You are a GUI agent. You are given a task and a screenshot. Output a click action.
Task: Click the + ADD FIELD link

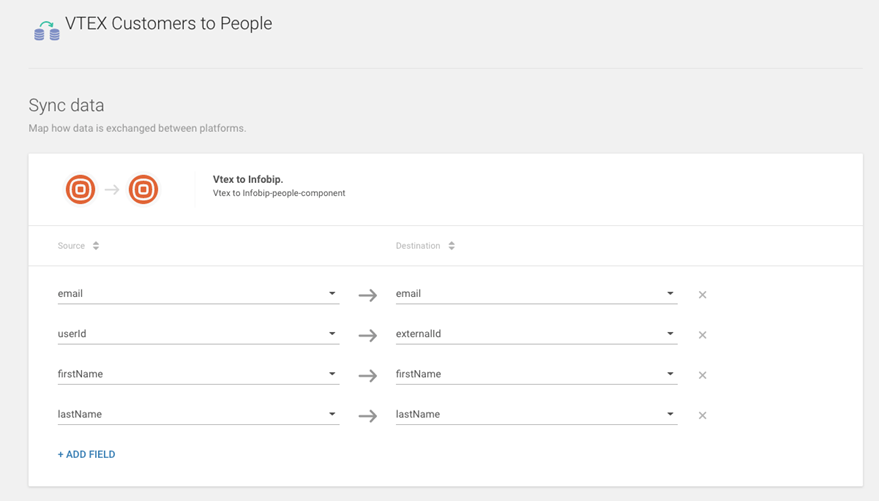pyautogui.click(x=86, y=454)
